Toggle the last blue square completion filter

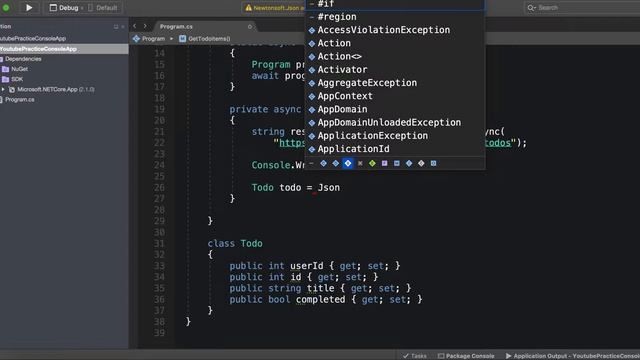[433, 163]
